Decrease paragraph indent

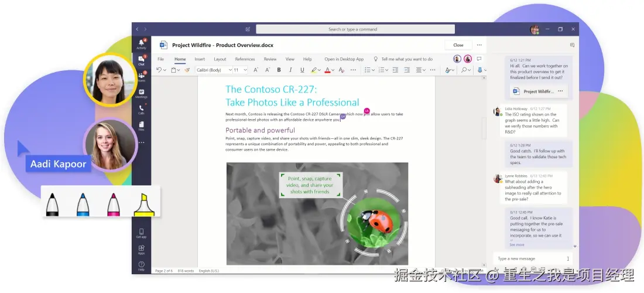pyautogui.click(x=395, y=70)
